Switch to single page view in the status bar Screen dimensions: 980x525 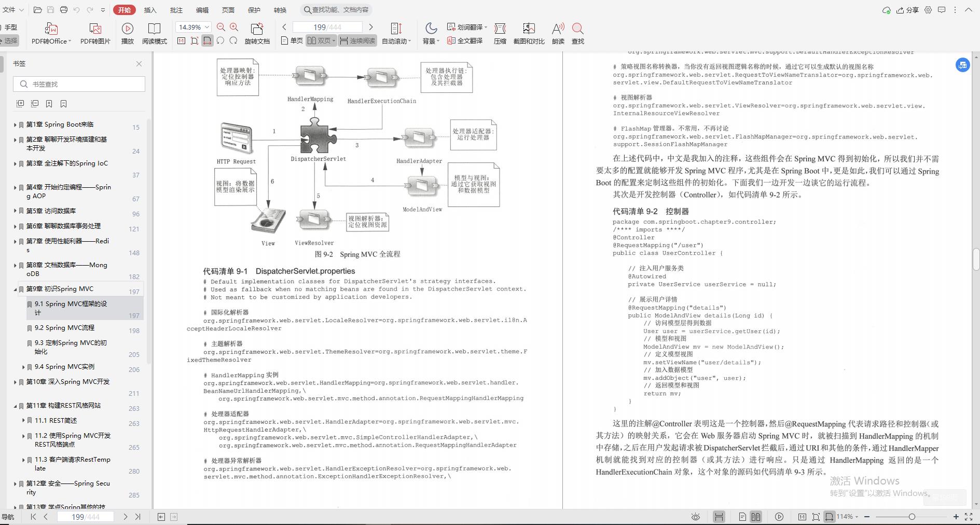pyautogui.click(x=742, y=517)
